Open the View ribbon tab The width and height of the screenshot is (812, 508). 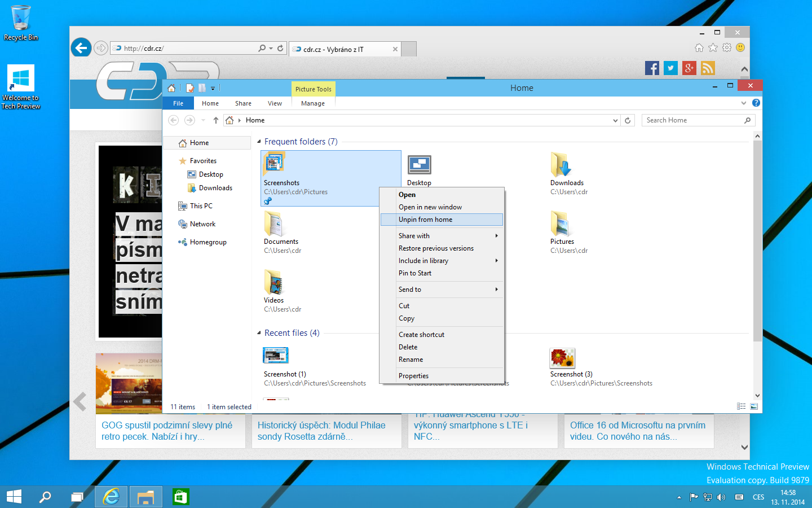[275, 103]
